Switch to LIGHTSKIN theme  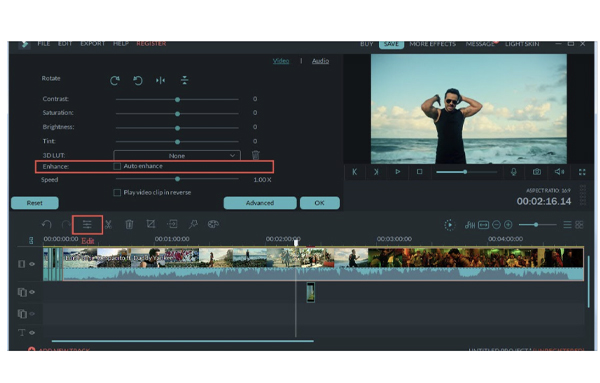[522, 44]
